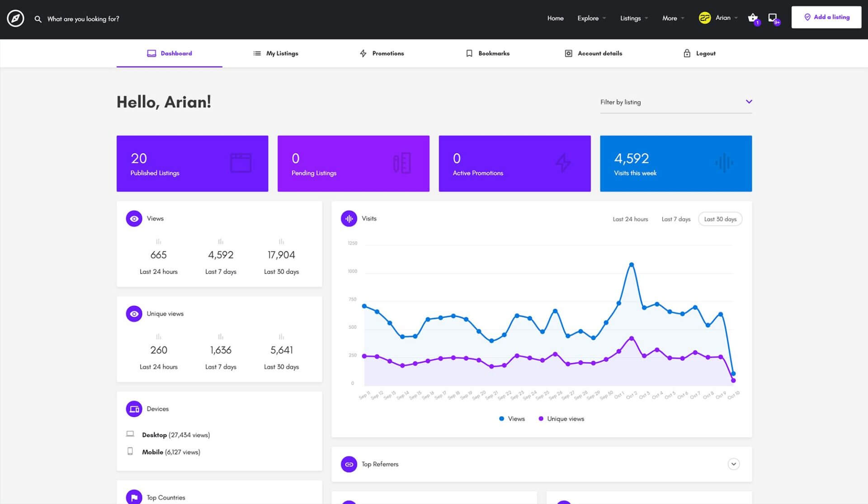The height and width of the screenshot is (504, 868).
Task: Click the Top Referrers link icon
Action: tap(349, 464)
